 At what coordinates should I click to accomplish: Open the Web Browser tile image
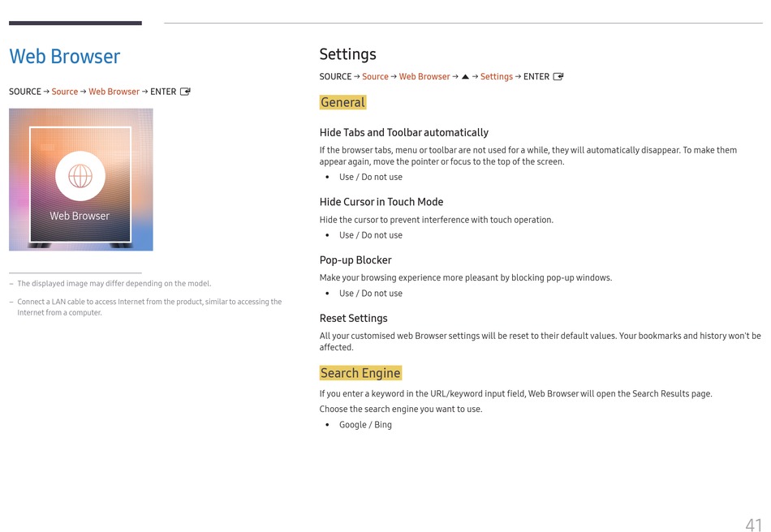[x=80, y=179]
